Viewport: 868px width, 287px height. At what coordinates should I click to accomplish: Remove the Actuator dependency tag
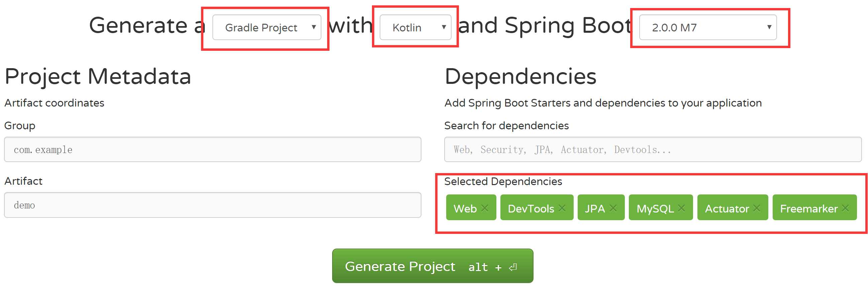point(757,208)
